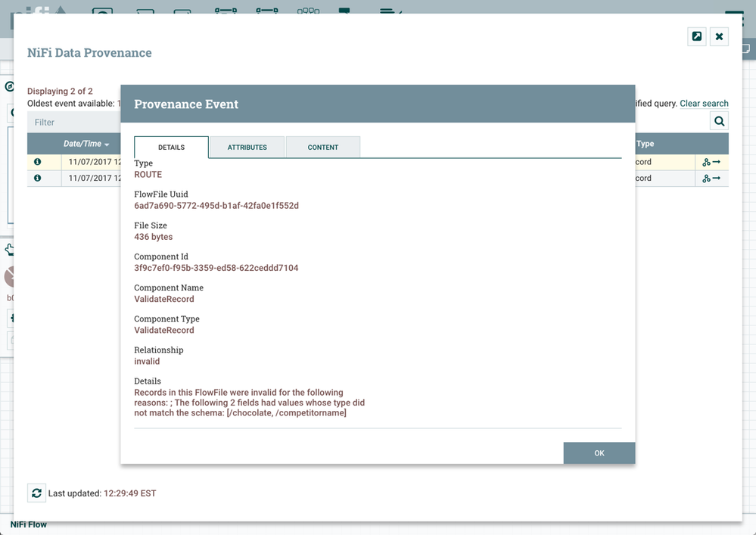Pop out the NiFi Data Provenance window
Image resolution: width=756 pixels, height=535 pixels.
pos(696,36)
